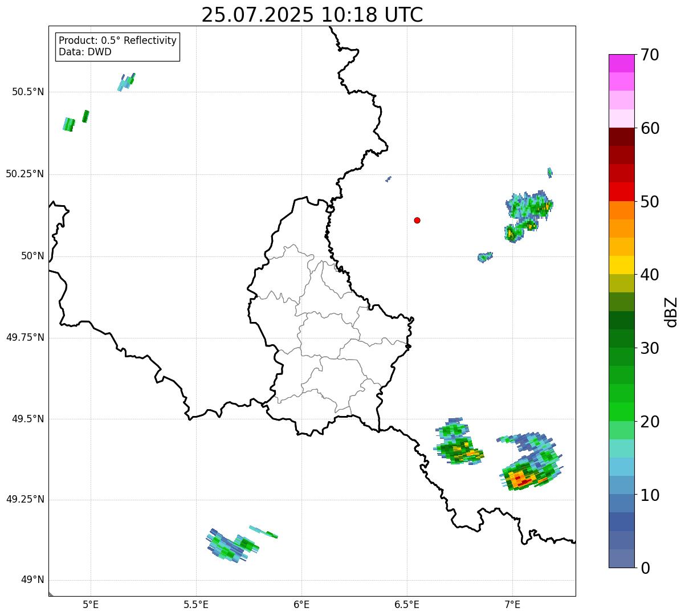Click the title "25.07.2025 10:18 UTC"
The height and width of the screenshot is (616, 685).
pyautogui.click(x=312, y=15)
